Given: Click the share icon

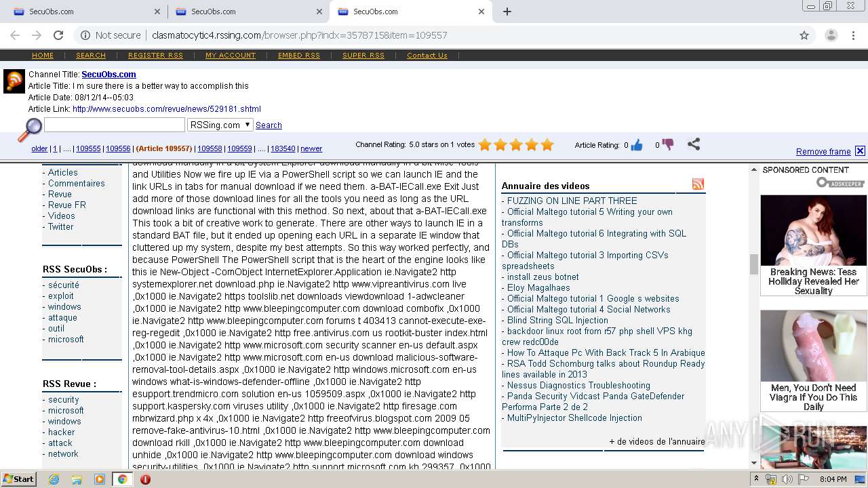Looking at the screenshot, I should [x=693, y=144].
